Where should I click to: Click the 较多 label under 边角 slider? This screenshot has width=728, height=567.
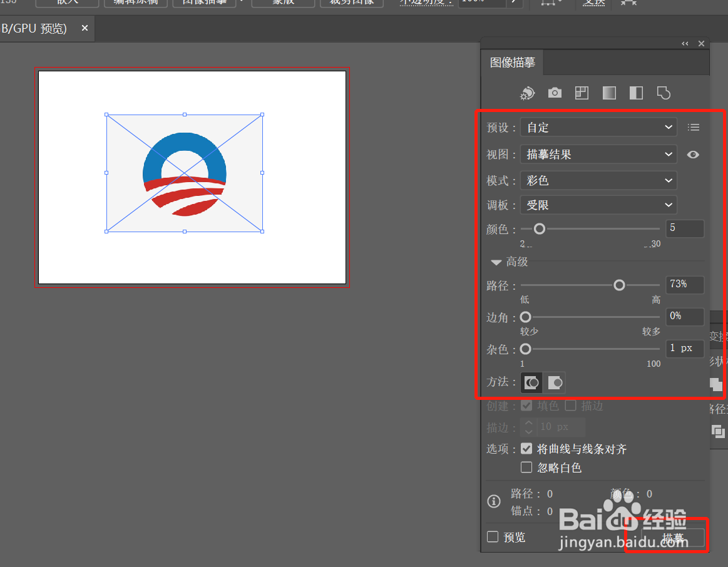(x=651, y=331)
